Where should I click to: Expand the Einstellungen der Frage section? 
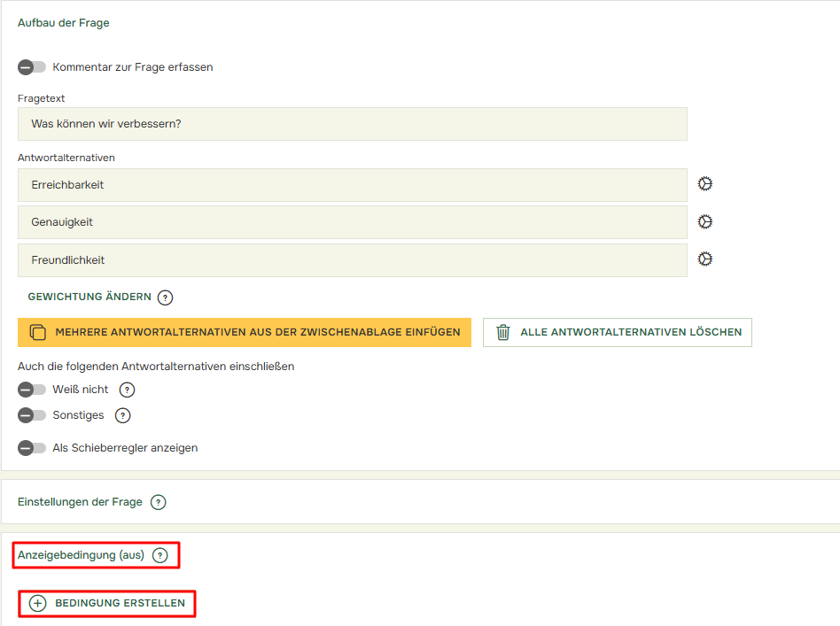coord(80,502)
